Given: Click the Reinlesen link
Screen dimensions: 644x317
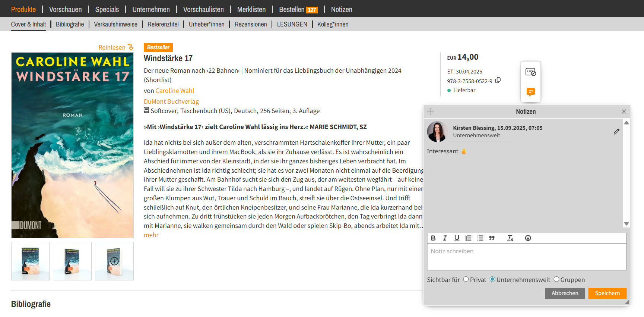Looking at the screenshot, I should pyautogui.click(x=112, y=47).
